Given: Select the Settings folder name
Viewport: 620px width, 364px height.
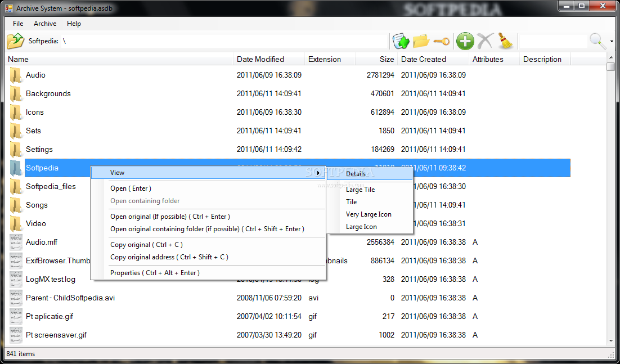Looking at the screenshot, I should pyautogui.click(x=39, y=150).
